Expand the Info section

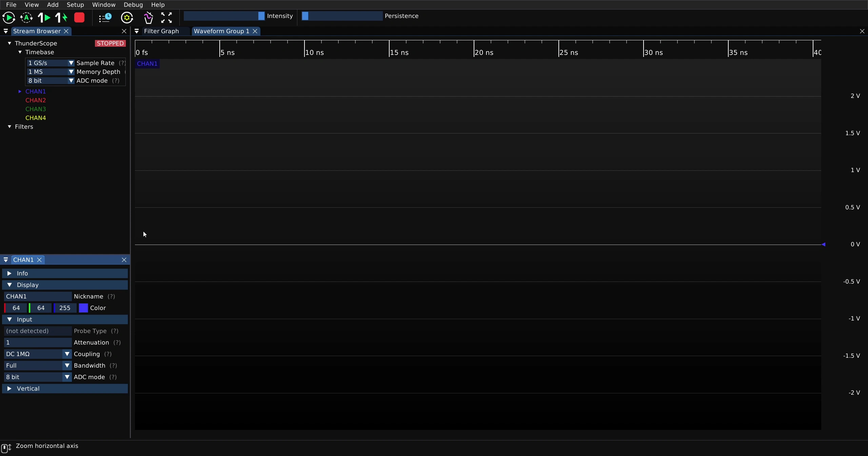tap(65, 273)
